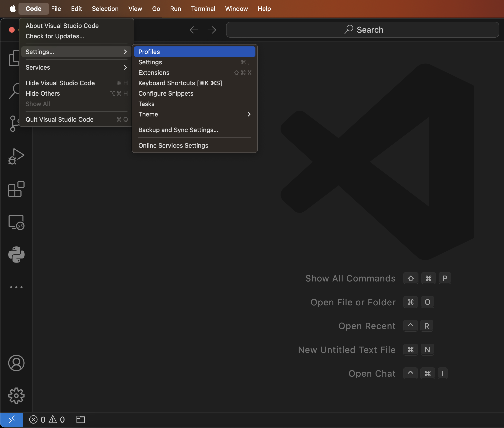Click inside the Search field
504x428 pixels.
tap(363, 30)
